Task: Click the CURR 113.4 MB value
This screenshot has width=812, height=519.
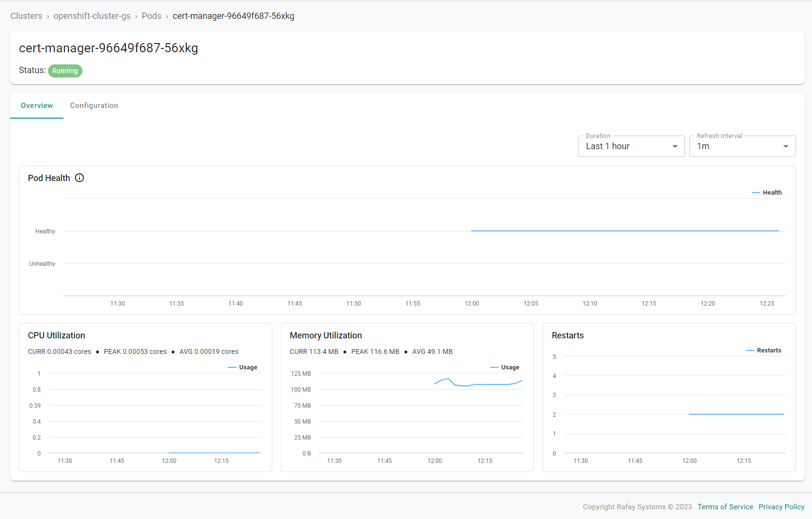Action: [314, 351]
